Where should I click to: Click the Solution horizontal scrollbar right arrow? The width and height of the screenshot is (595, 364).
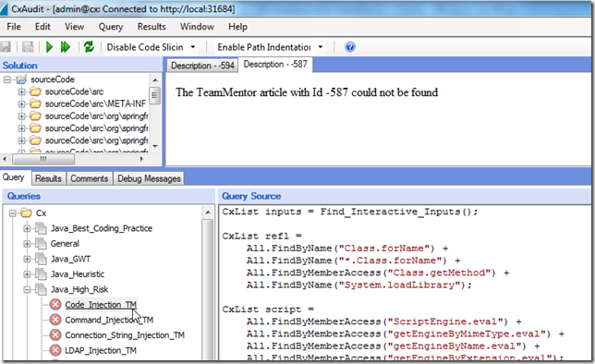[x=142, y=159]
